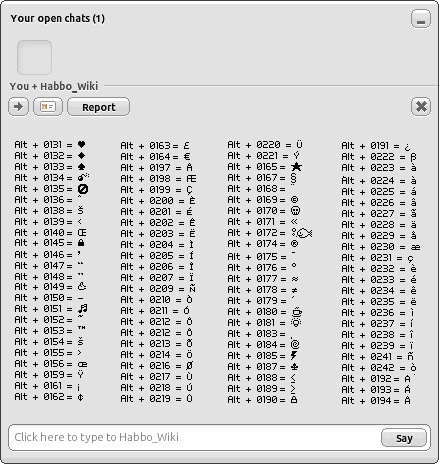Click the Your open chats (1) header
The height and width of the screenshot is (464, 439).
[58, 18]
